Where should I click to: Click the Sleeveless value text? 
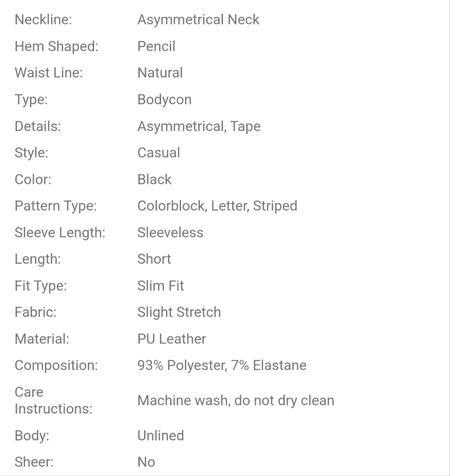(170, 233)
